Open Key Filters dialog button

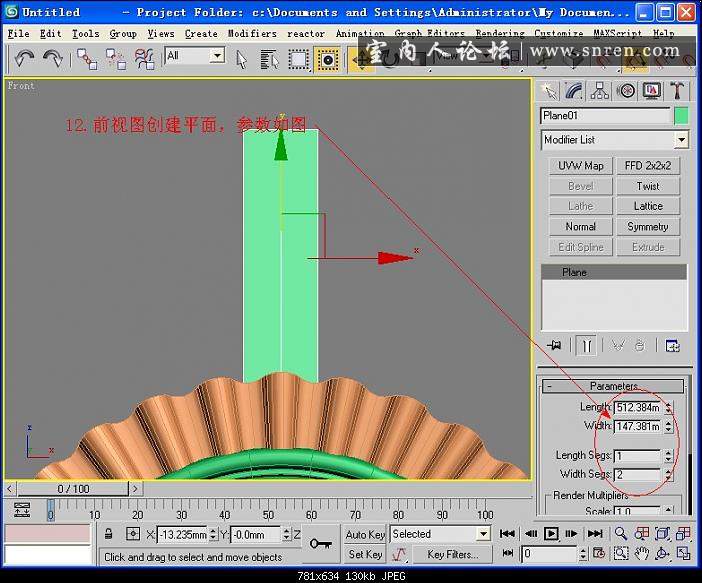[452, 554]
